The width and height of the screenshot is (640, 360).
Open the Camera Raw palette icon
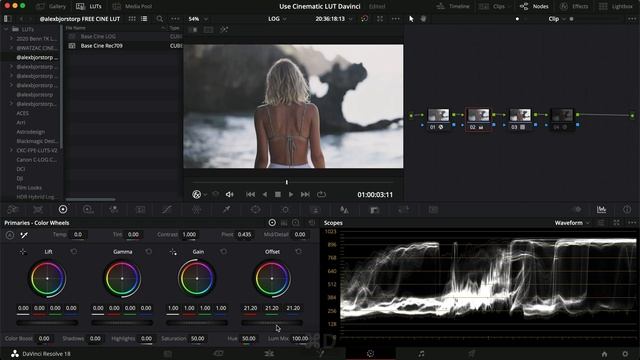click(x=13, y=209)
